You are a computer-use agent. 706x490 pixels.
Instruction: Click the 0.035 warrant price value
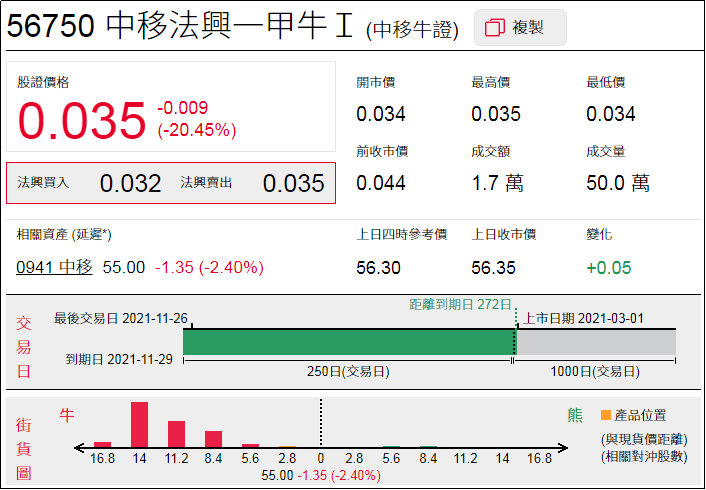pos(82,121)
